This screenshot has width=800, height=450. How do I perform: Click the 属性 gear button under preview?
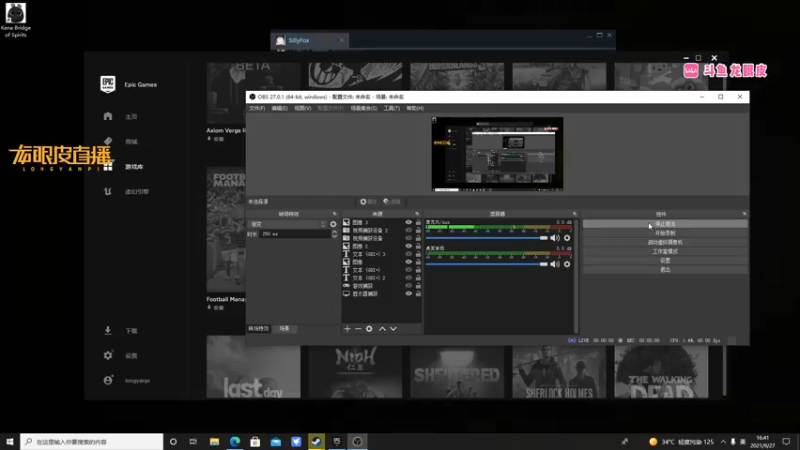pos(368,202)
